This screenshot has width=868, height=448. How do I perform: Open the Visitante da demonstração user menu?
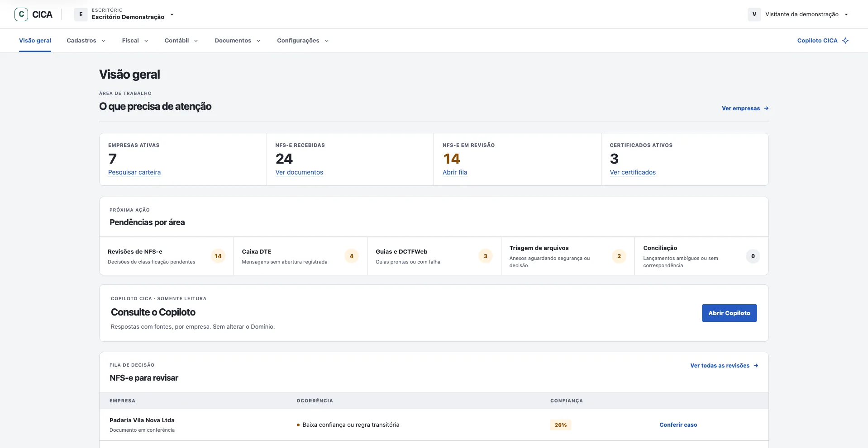[x=798, y=14]
